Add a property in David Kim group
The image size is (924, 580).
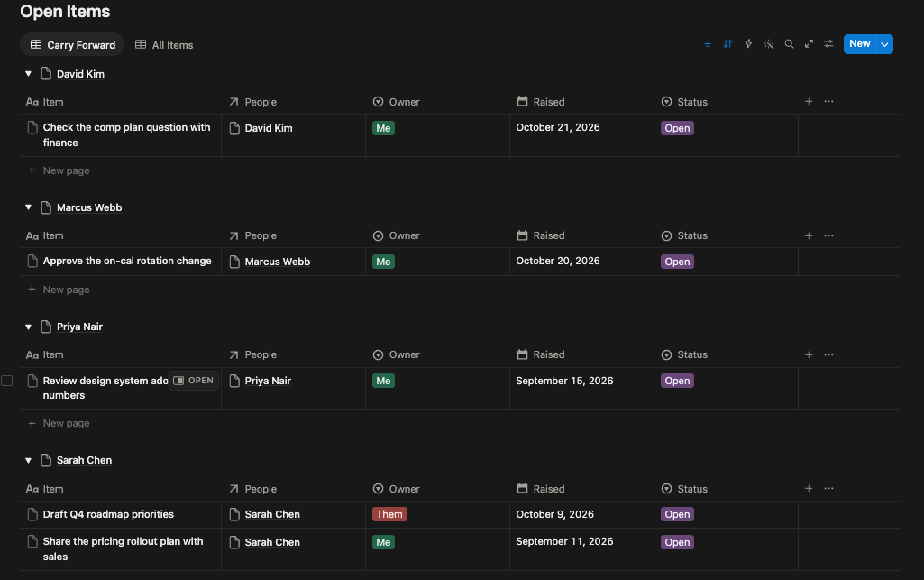[x=809, y=101]
